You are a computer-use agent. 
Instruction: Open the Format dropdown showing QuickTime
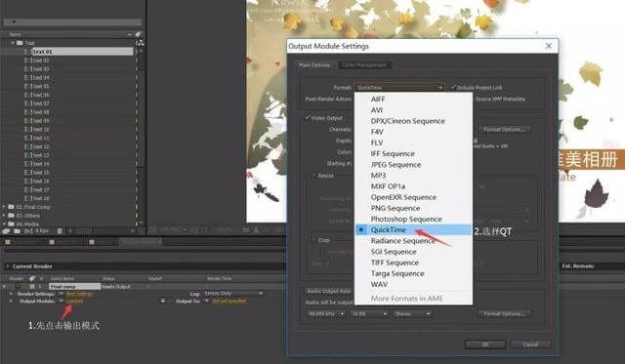[x=399, y=88]
